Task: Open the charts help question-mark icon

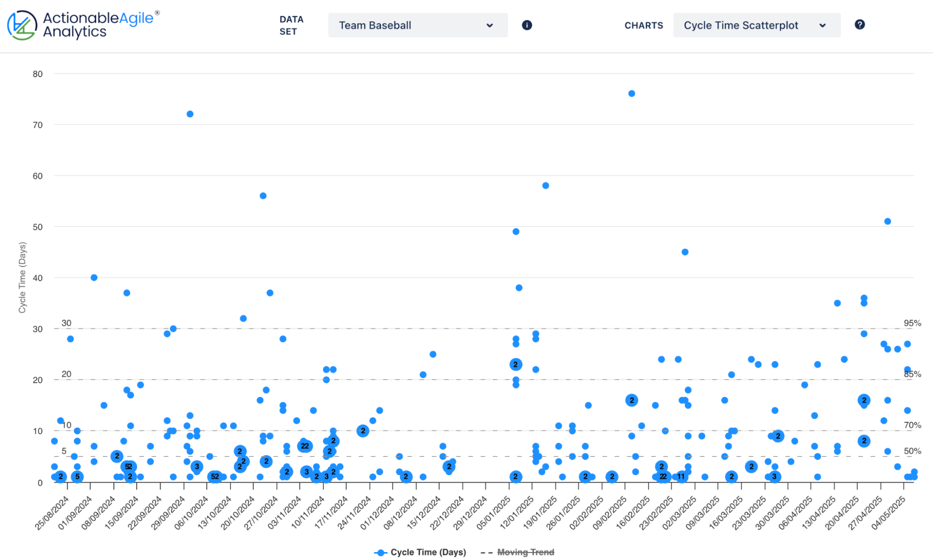Action: (860, 25)
